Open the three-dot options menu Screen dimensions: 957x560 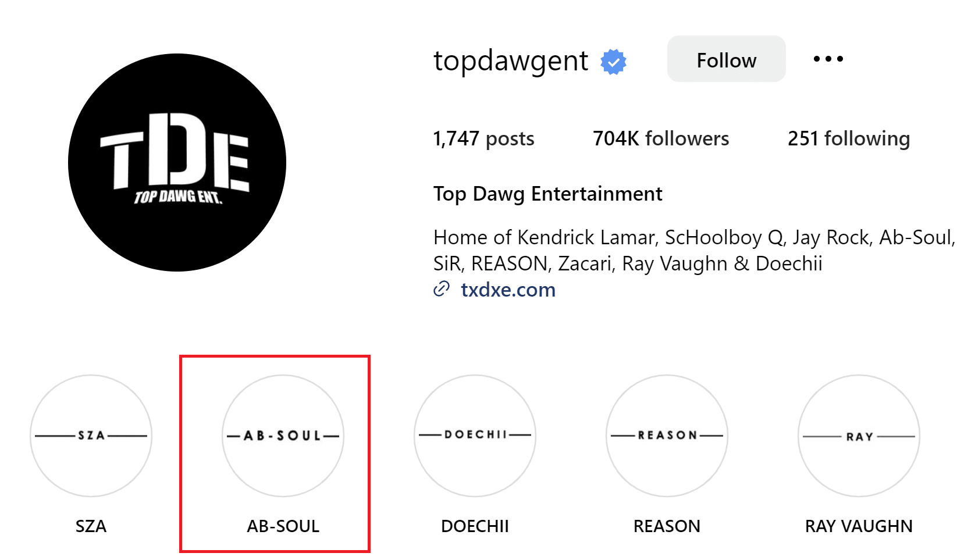point(828,59)
